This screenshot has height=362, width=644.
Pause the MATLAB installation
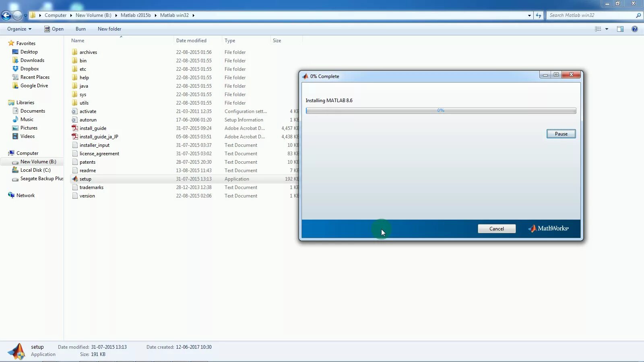click(x=561, y=134)
